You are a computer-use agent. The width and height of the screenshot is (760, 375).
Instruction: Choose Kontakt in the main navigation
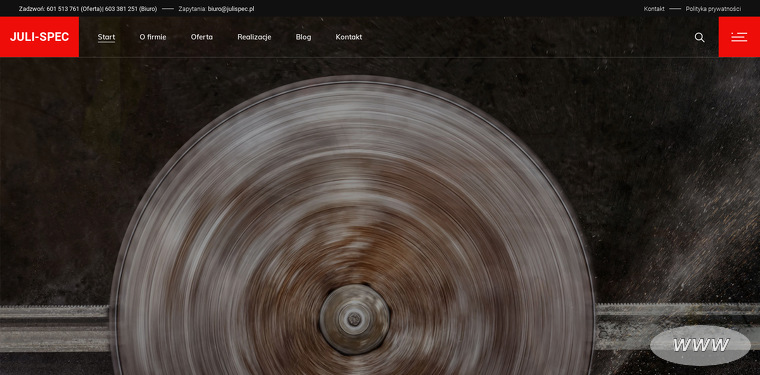click(x=348, y=37)
